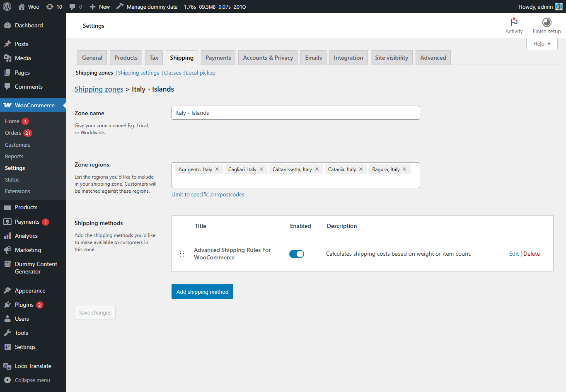Open the WooCommerce sidebar menu

pos(33,105)
